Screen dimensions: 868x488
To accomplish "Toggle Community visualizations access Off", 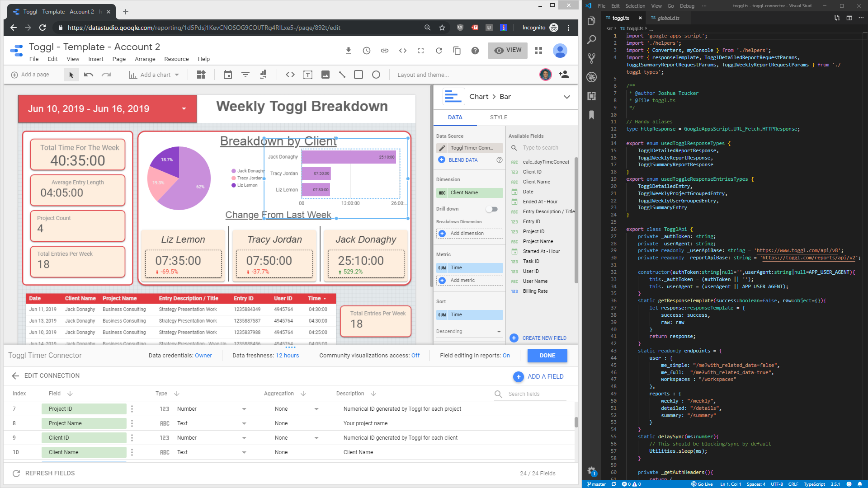I will pos(415,356).
